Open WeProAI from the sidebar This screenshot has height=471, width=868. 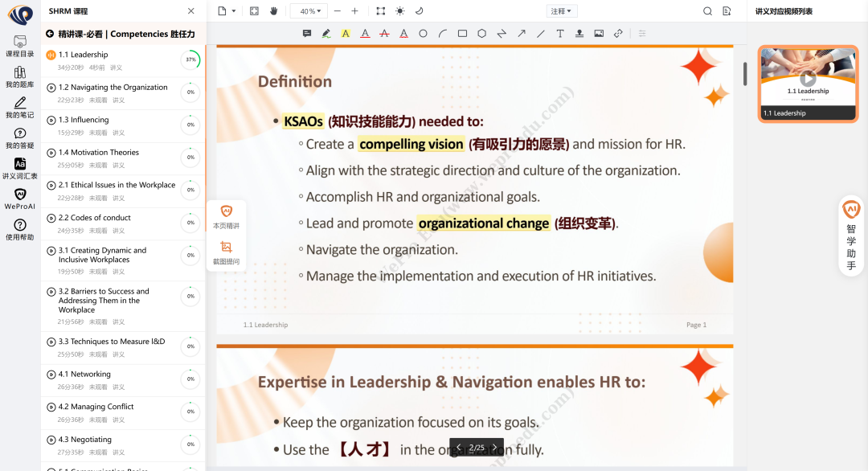pyautogui.click(x=20, y=199)
